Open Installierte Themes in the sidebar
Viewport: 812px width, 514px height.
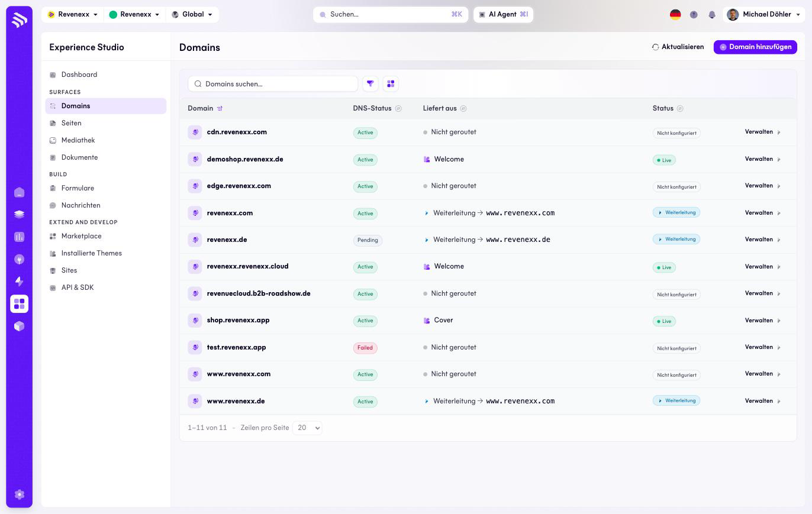pyautogui.click(x=106, y=254)
